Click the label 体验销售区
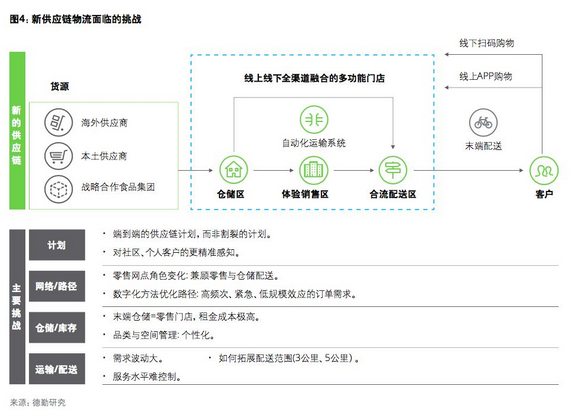This screenshot has height=418, width=570. point(305,194)
